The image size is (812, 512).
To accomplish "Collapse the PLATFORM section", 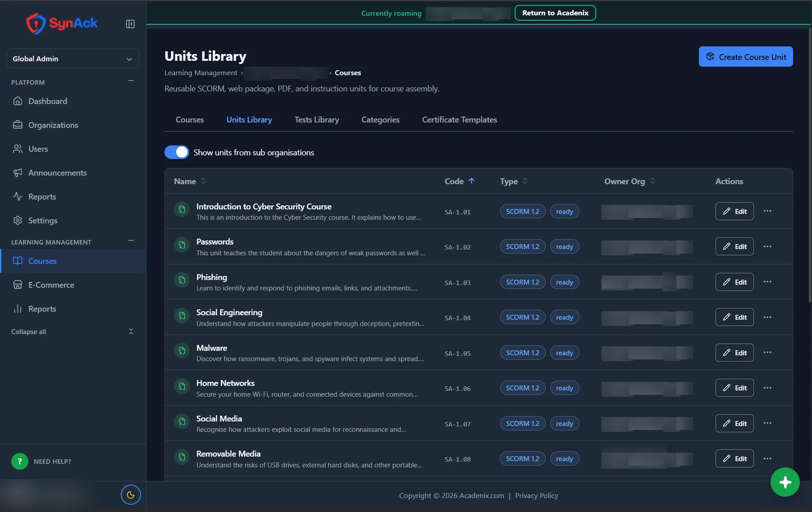I will tap(131, 81).
